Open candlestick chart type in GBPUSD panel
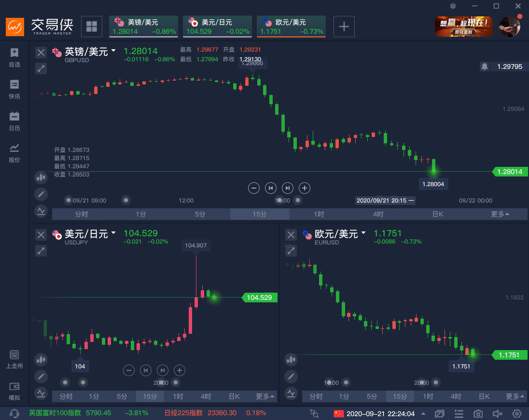 (x=41, y=177)
